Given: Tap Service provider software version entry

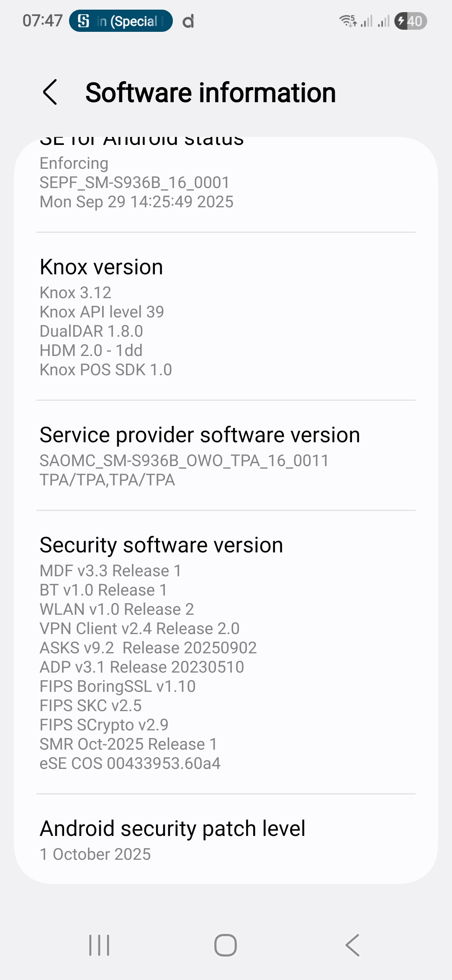Looking at the screenshot, I should pos(200,435).
